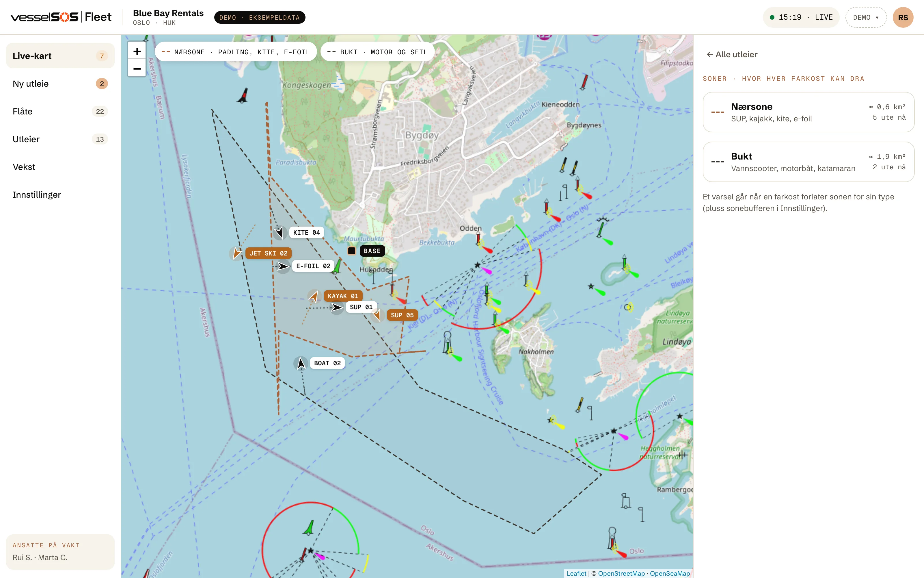Click the Ansatte på vakt card

click(x=60, y=552)
